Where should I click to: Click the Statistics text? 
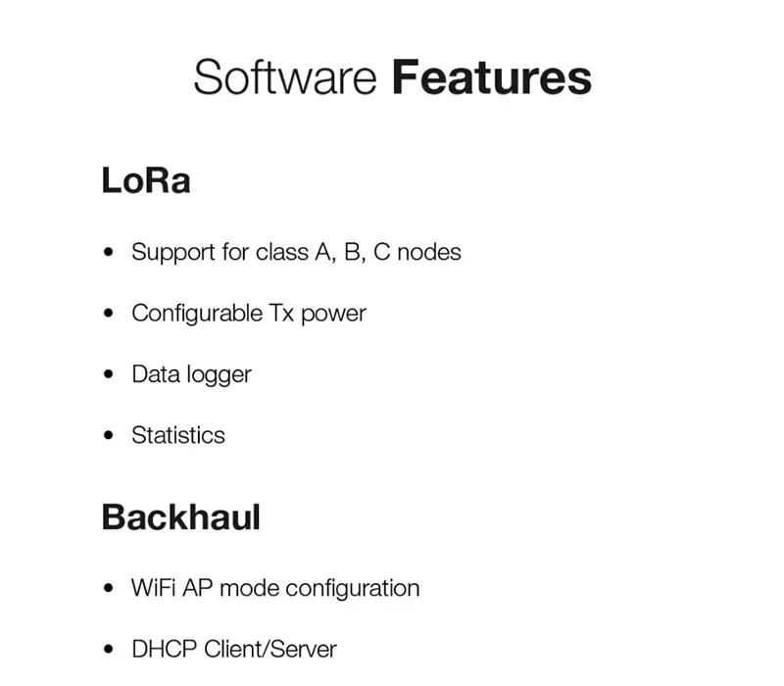tap(178, 435)
